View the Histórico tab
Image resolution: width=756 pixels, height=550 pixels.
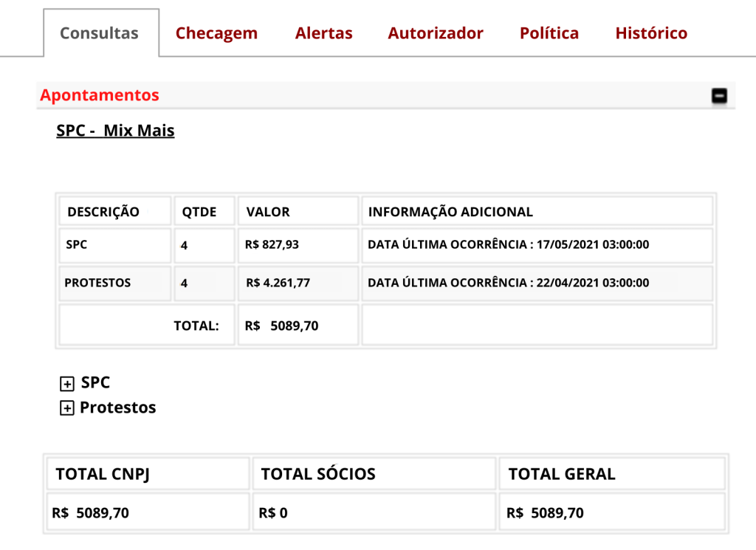coord(651,33)
